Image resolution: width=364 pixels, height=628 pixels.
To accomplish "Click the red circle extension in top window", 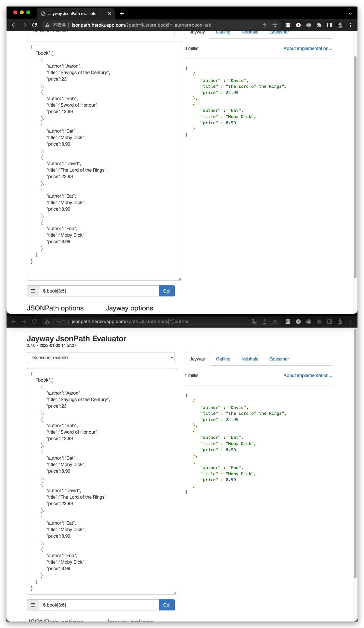I will 298,25.
